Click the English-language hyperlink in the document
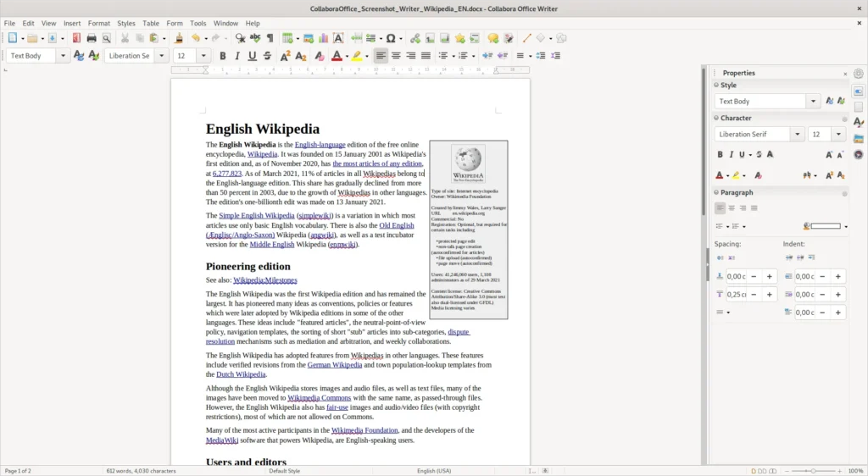The height and width of the screenshot is (476, 868). click(x=320, y=145)
